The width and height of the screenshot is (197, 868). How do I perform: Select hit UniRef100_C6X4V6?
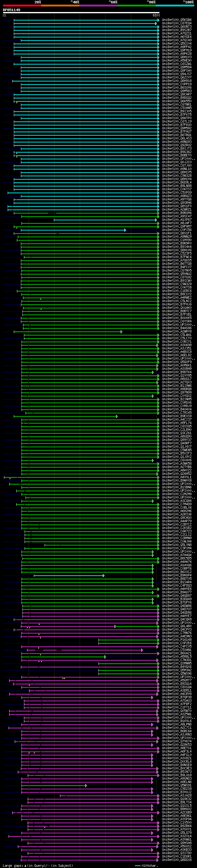(x=177, y=460)
